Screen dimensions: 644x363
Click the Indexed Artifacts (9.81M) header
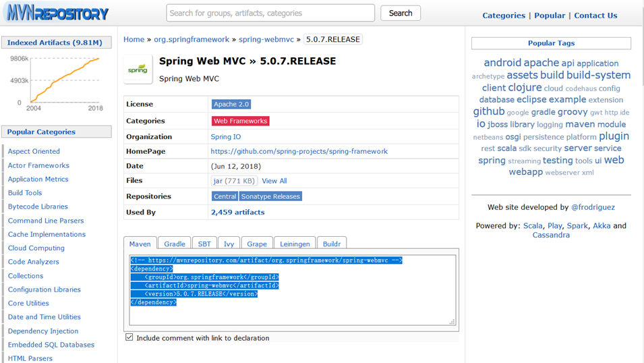pyautogui.click(x=56, y=43)
